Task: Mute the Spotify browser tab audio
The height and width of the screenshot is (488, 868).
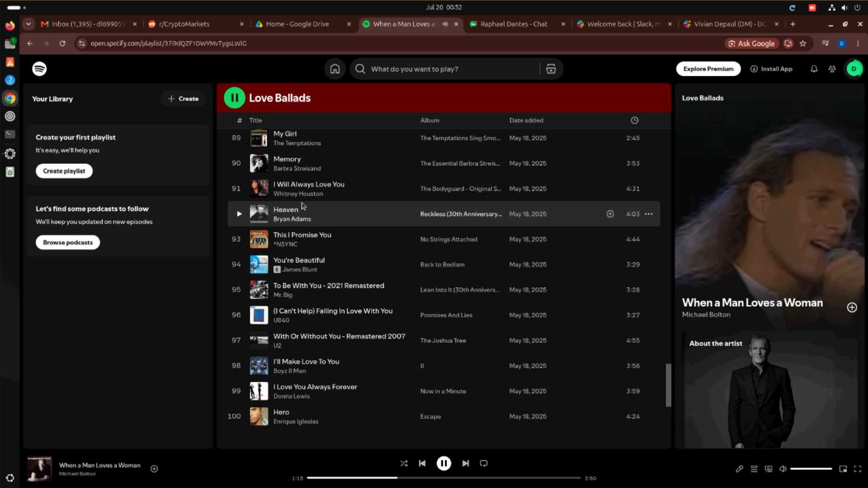Action: (x=445, y=24)
